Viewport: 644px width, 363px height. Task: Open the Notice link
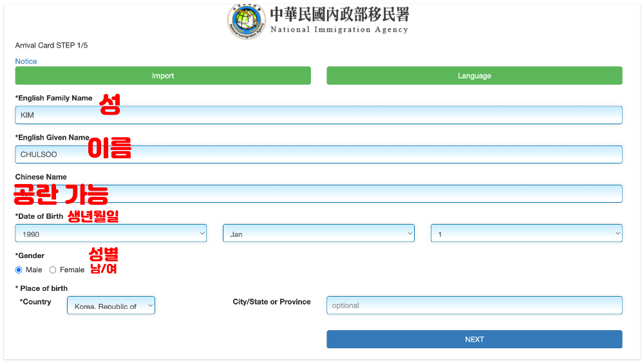26,61
